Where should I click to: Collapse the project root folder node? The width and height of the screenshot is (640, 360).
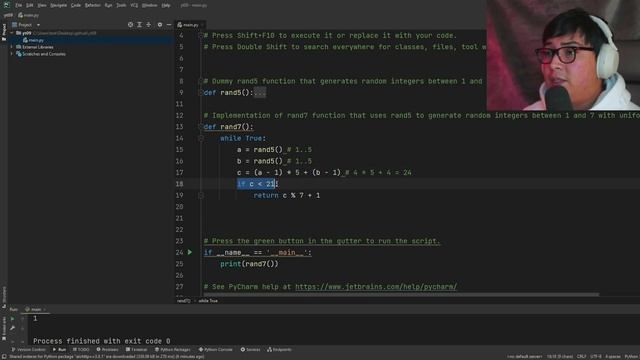[12, 33]
